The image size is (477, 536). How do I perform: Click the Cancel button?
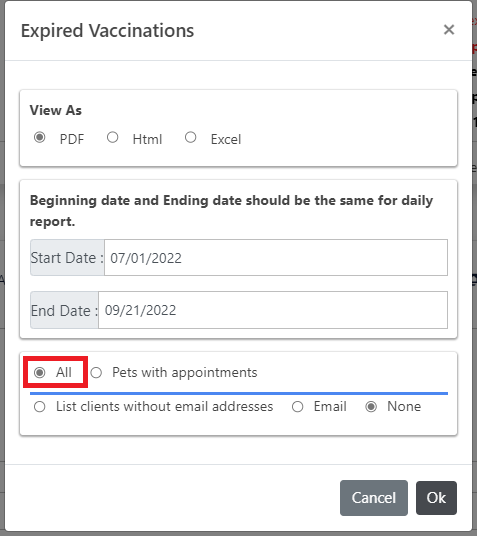click(374, 498)
